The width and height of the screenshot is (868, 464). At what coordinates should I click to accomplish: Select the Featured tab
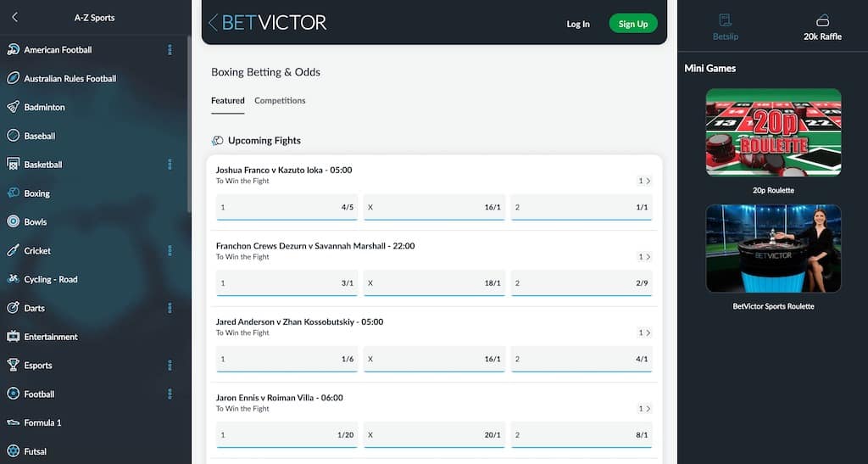pos(227,100)
